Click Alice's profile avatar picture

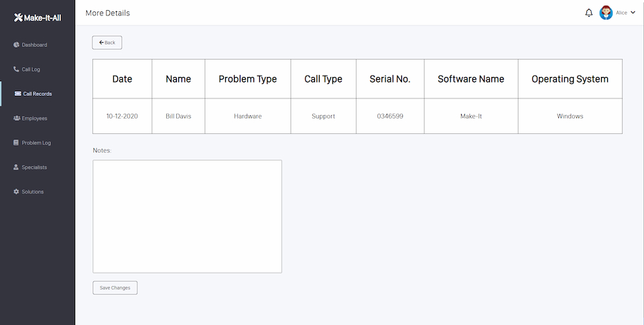coord(606,13)
